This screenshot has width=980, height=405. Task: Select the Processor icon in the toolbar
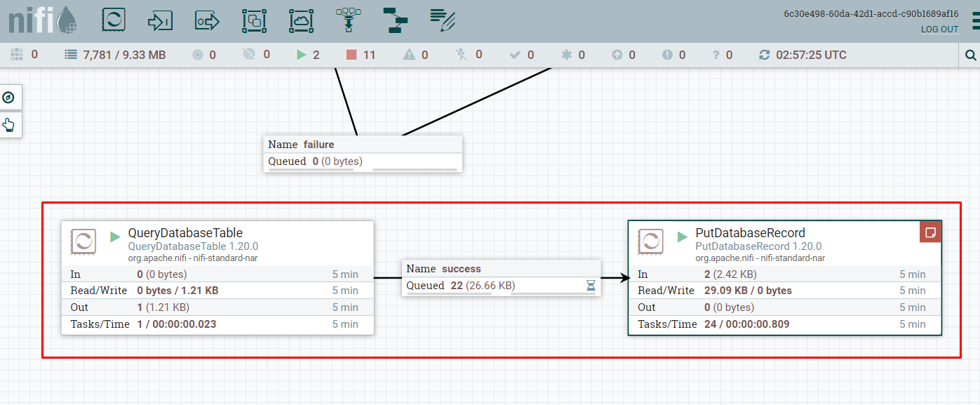click(x=114, y=20)
